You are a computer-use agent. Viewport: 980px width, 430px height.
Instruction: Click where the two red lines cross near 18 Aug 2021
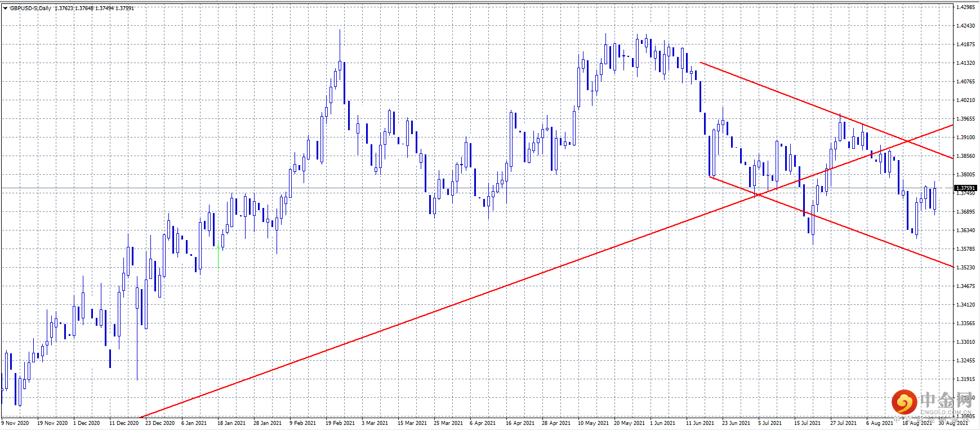[x=907, y=141]
